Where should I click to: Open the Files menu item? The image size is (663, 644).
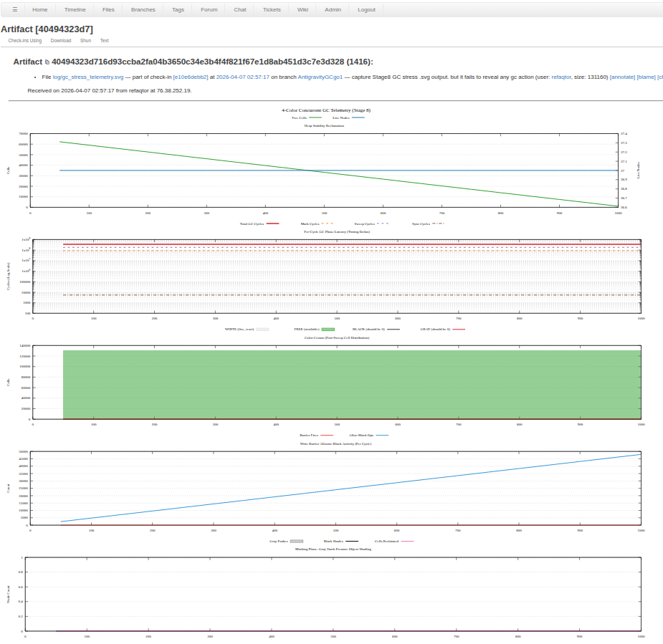pyautogui.click(x=108, y=9)
